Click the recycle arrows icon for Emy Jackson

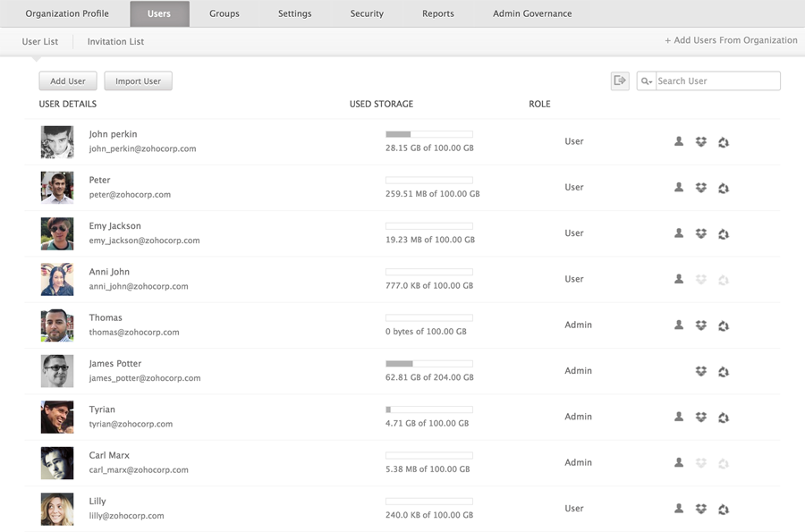724,233
